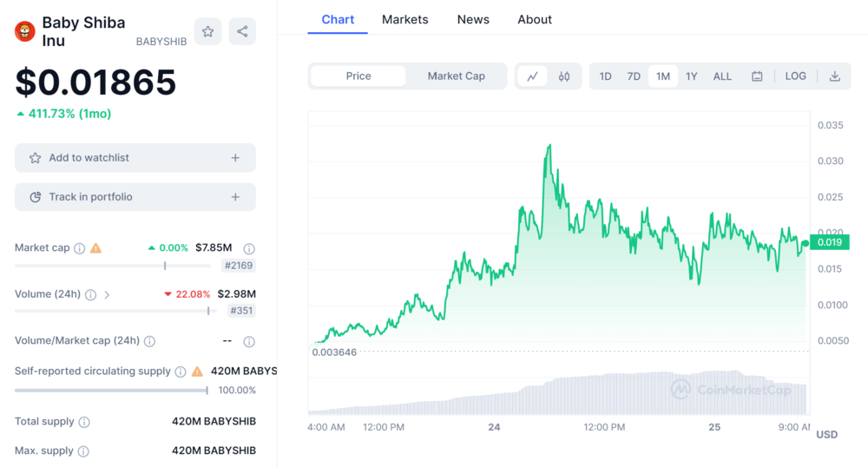Screen dimensions: 868x467
Task: Click the $7.85M market cap value
Action: tap(214, 248)
